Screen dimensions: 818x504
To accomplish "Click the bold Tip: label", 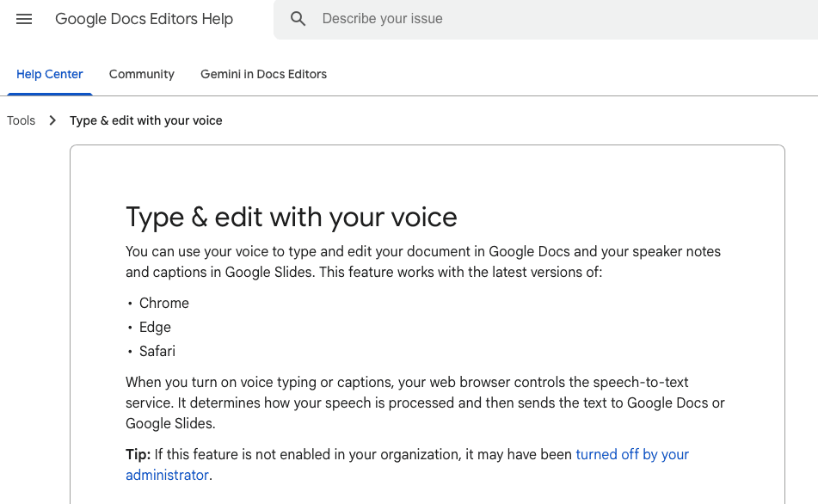I will 138,454.
